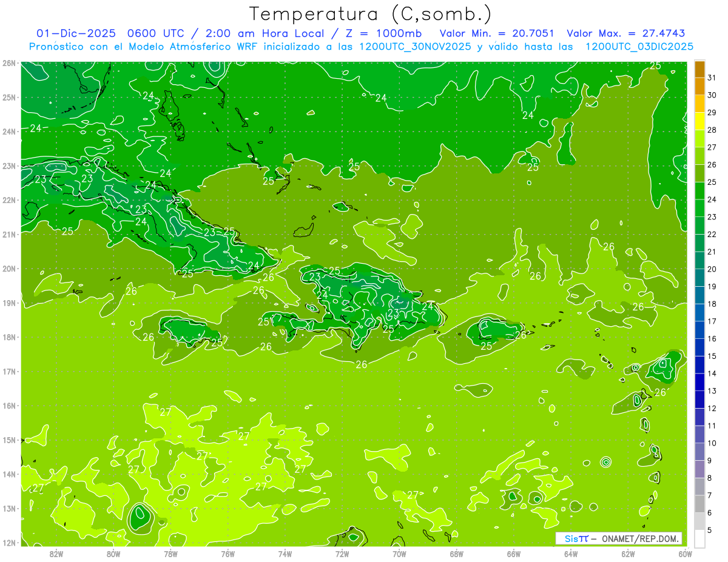
Task: Click the "19N" latitude axis label
Action: click(8, 303)
